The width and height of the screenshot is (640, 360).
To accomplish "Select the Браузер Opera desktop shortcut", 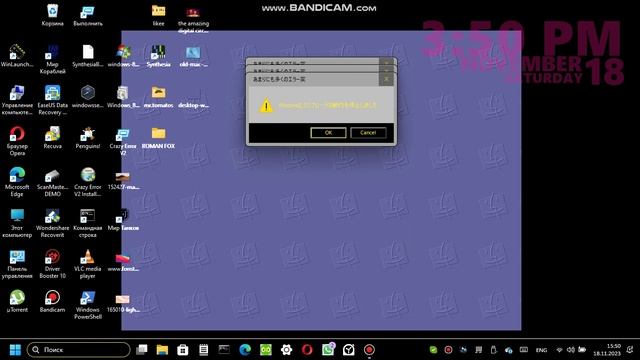I will coord(17,141).
